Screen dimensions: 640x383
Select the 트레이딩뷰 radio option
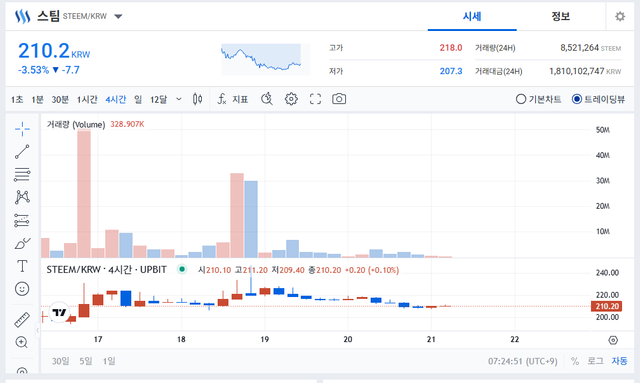tap(598, 99)
